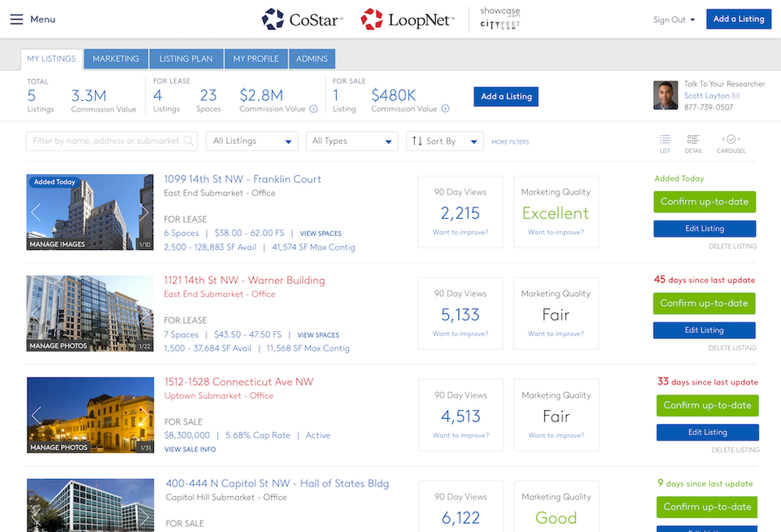Viewport: 781px width, 532px height.
Task: Show next photo on Hall of States thumbnail
Action: click(x=145, y=517)
